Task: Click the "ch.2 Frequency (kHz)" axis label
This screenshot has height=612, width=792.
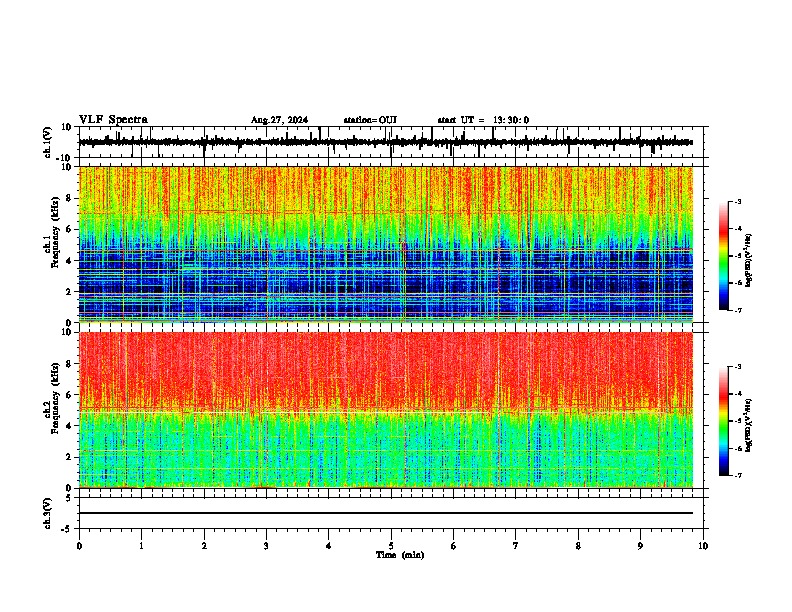Action: [51, 397]
